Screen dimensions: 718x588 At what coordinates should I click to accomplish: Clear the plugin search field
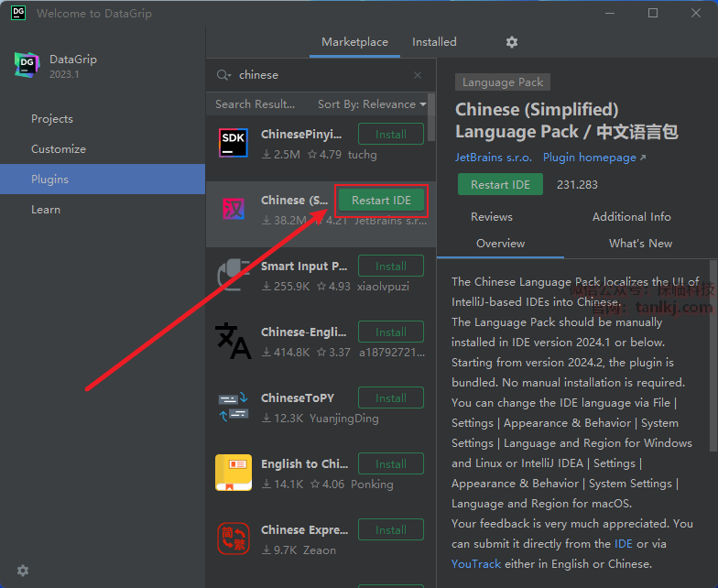[x=418, y=75]
